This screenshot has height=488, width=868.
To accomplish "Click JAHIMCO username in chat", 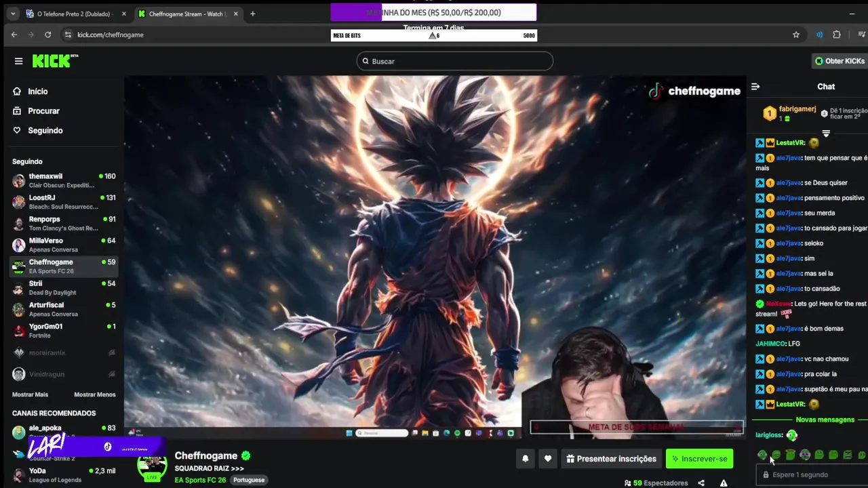I will [770, 344].
